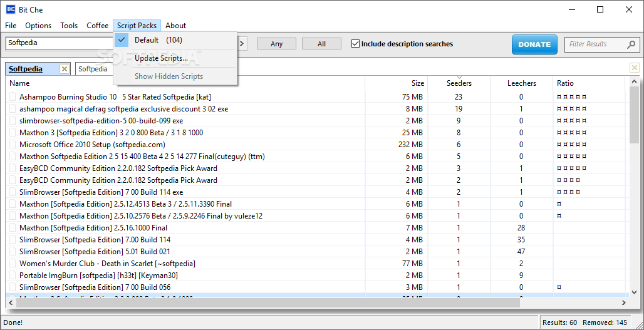The height and width of the screenshot is (330, 644).
Task: Minimize the Bit Che window
Action: pos(572,9)
